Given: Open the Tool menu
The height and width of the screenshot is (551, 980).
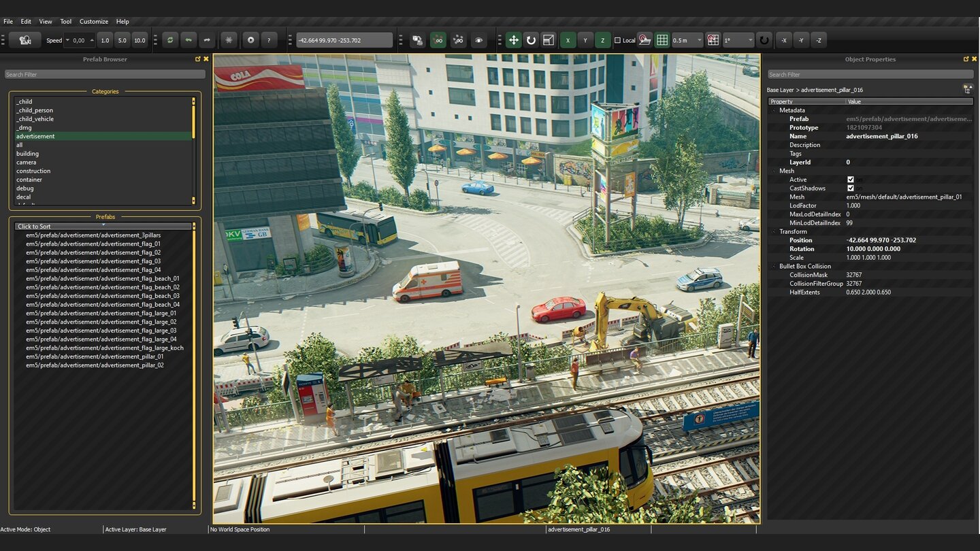Looking at the screenshot, I should point(66,22).
